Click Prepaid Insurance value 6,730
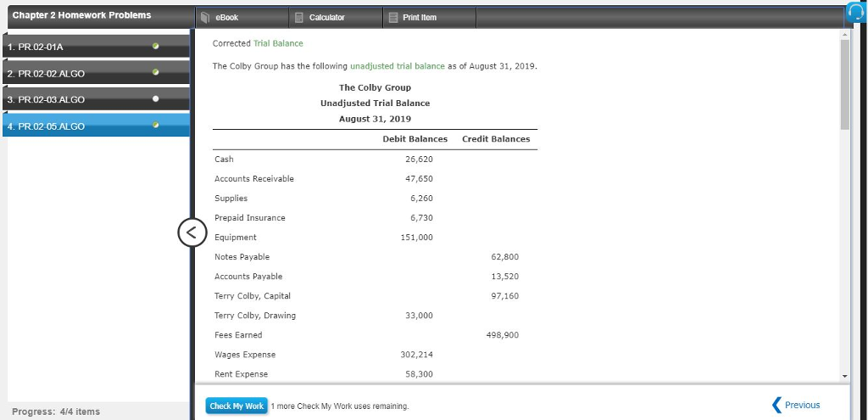Screen dimensions: 868x420 pos(421,218)
